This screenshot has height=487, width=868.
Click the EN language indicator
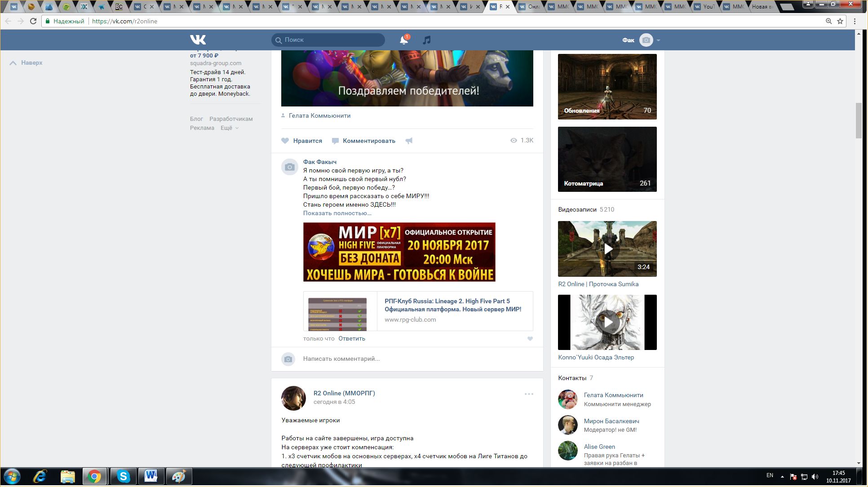(x=770, y=475)
